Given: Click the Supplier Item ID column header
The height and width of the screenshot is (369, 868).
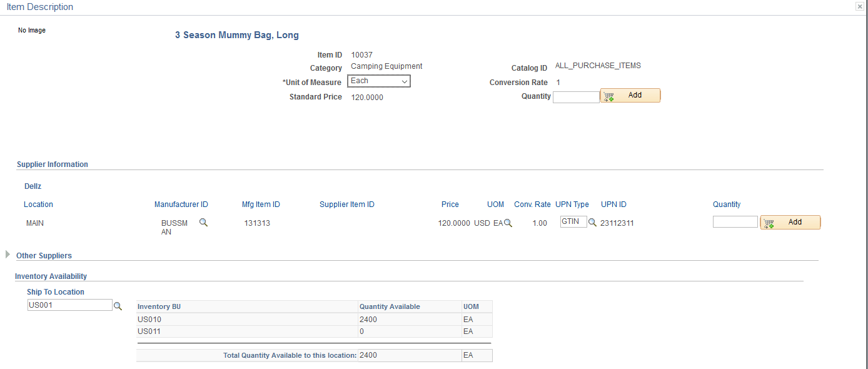Looking at the screenshot, I should pos(346,205).
